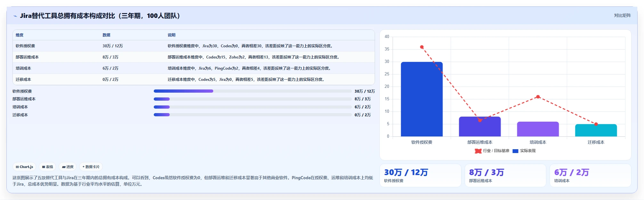Click the 迁移成本 cell in the table
Viewport: 644px width, 200px height.
click(23, 80)
